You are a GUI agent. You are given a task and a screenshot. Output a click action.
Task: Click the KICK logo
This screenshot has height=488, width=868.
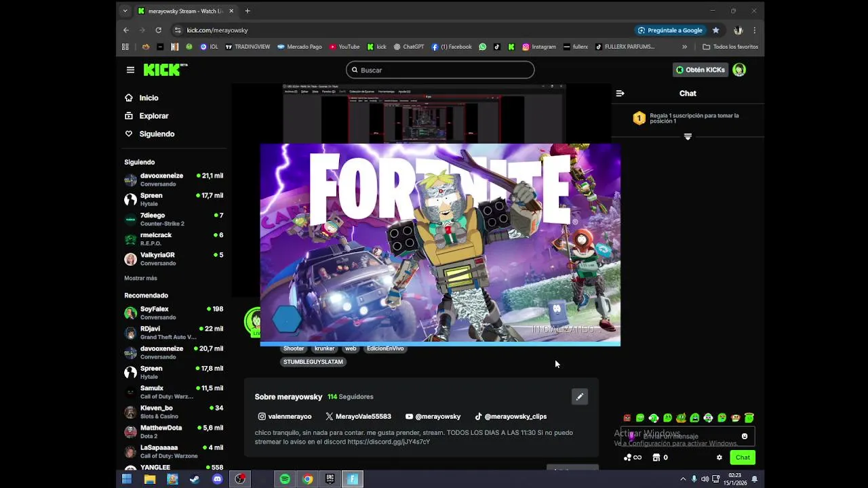pos(165,70)
